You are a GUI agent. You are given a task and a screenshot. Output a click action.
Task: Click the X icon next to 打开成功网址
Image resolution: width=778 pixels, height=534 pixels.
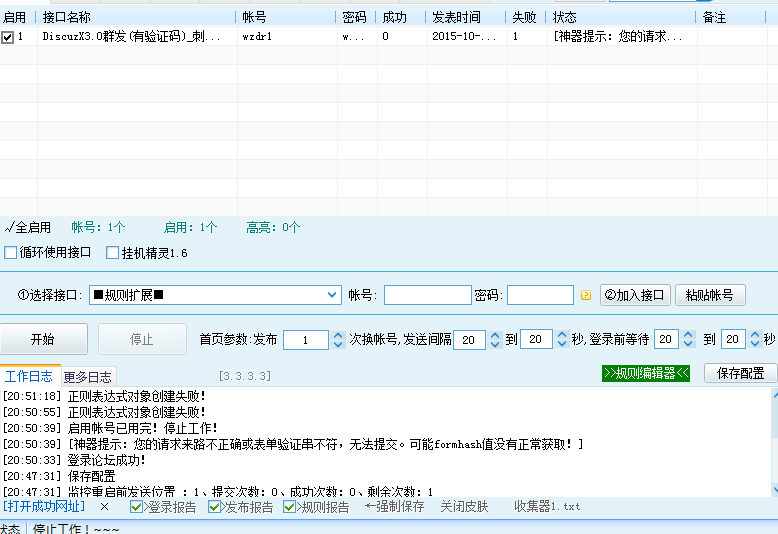click(x=104, y=507)
